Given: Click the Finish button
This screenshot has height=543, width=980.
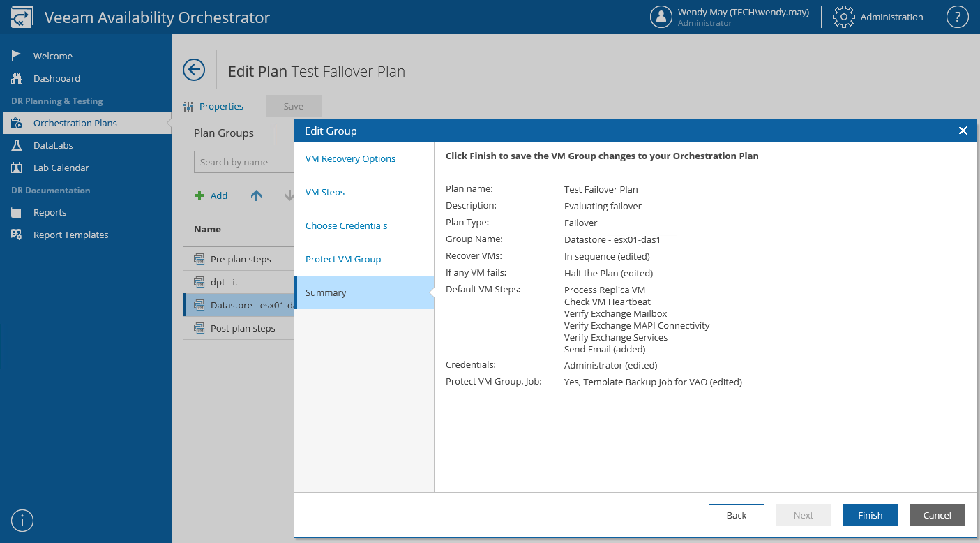Looking at the screenshot, I should coord(870,515).
